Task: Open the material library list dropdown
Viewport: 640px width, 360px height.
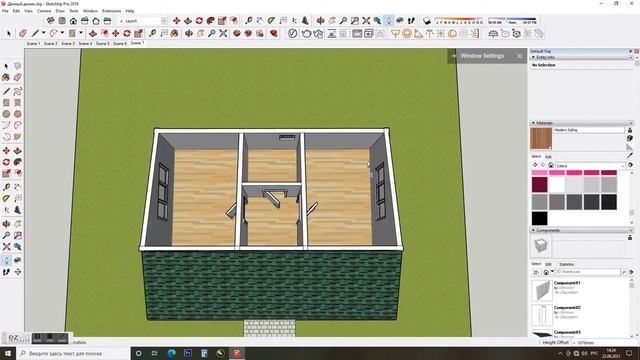Action: [x=590, y=166]
